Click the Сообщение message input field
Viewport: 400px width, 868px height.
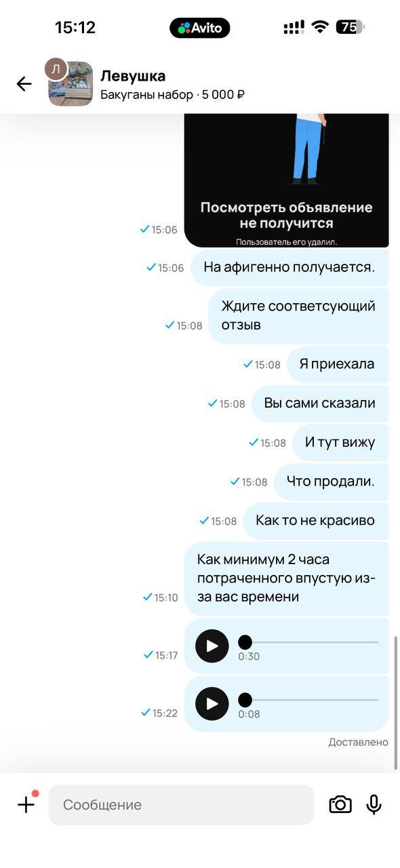(181, 805)
